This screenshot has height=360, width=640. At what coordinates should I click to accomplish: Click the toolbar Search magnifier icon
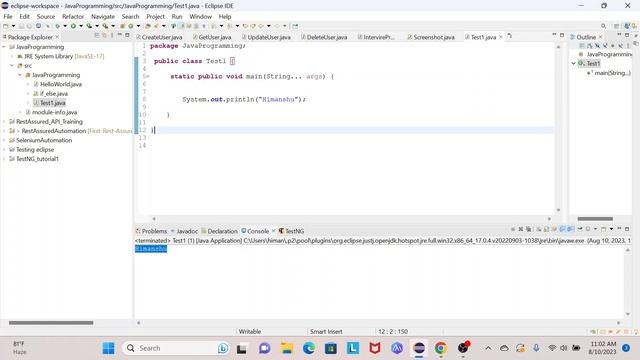pos(603,26)
